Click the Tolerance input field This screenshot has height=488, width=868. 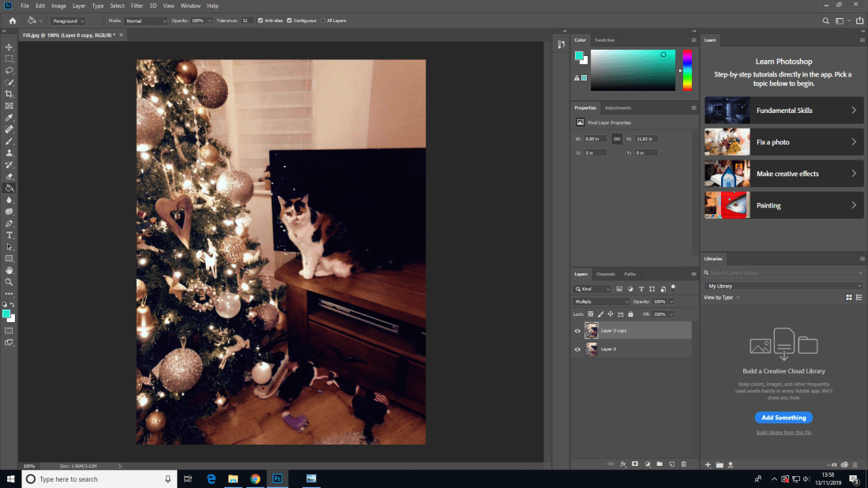click(x=247, y=21)
